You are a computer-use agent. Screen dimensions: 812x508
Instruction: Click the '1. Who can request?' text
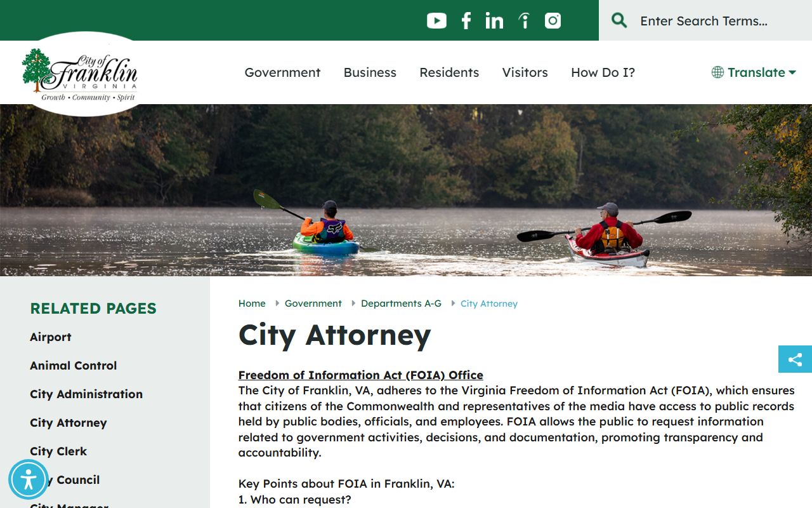[x=294, y=500]
